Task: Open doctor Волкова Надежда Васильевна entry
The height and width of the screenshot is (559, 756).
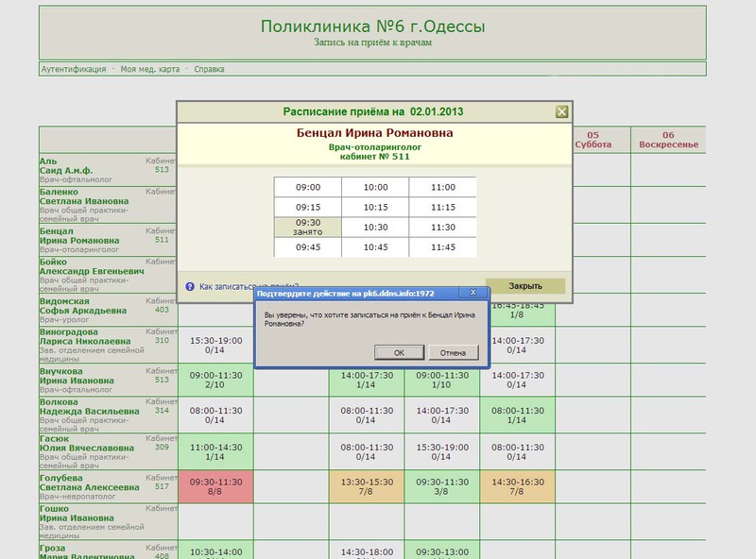Action: tap(89, 407)
